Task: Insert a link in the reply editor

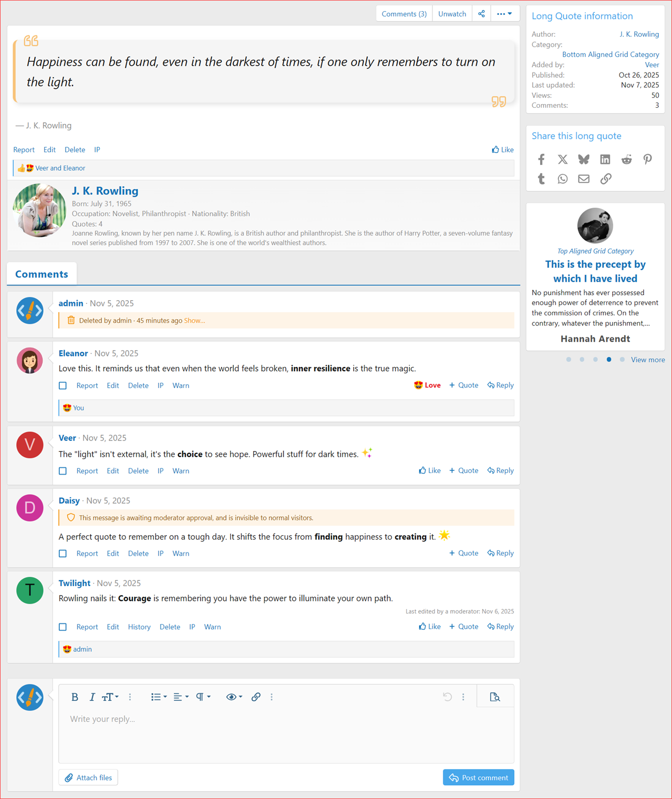Action: [256, 697]
